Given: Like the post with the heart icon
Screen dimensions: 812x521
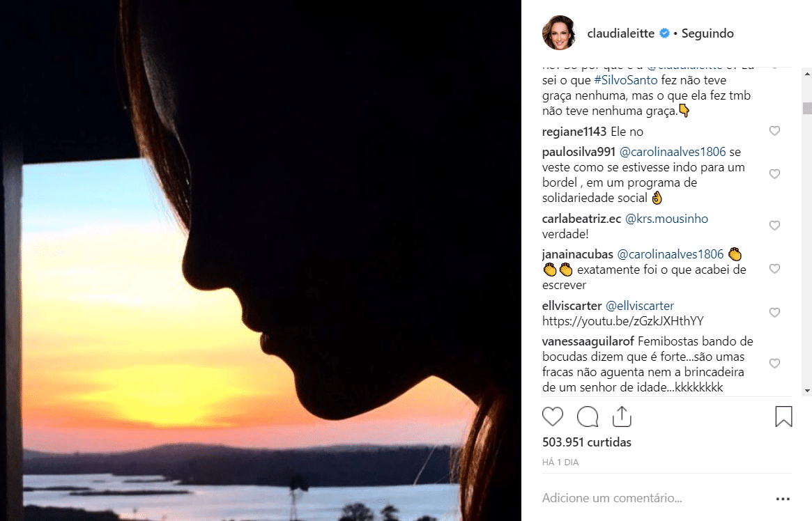Looking at the screenshot, I should (553, 416).
